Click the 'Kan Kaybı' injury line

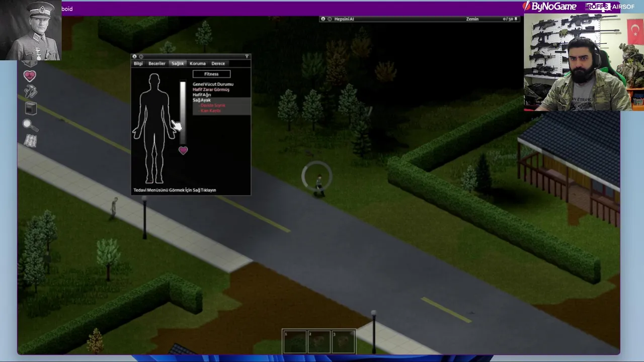click(x=210, y=111)
